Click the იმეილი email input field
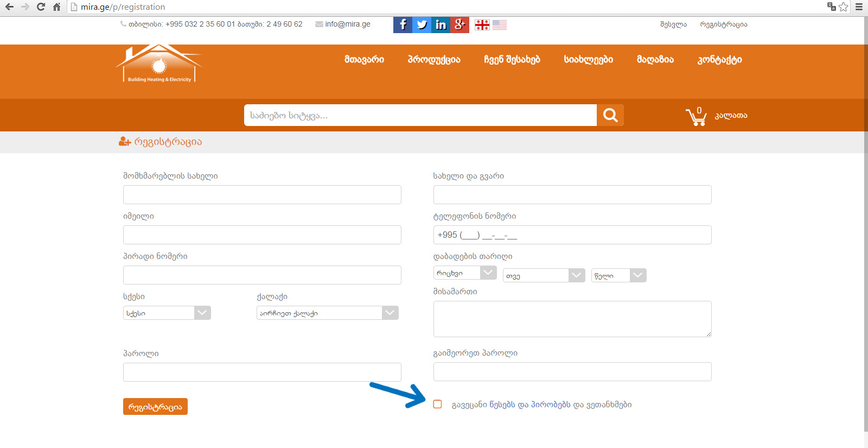 (262, 235)
